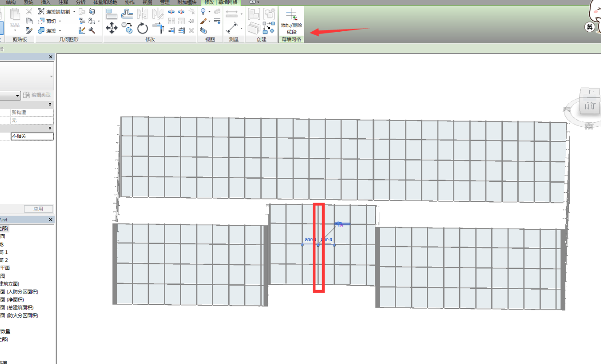Image resolution: width=601 pixels, height=364 pixels.
Task: Click the Match Type Properties icon
Action: tap(29, 30)
